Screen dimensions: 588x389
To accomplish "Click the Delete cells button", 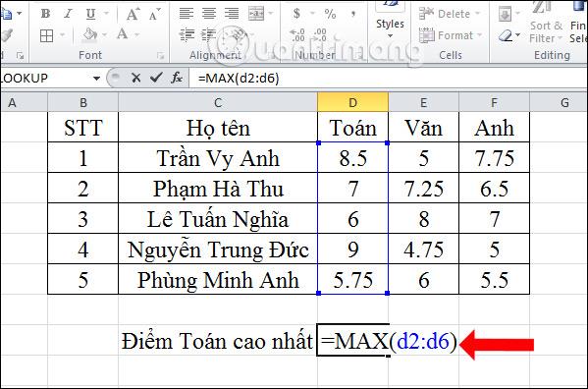I will 450,14.
